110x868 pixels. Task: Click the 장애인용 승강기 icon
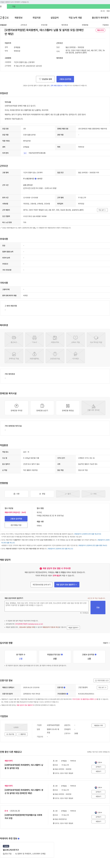42,408
